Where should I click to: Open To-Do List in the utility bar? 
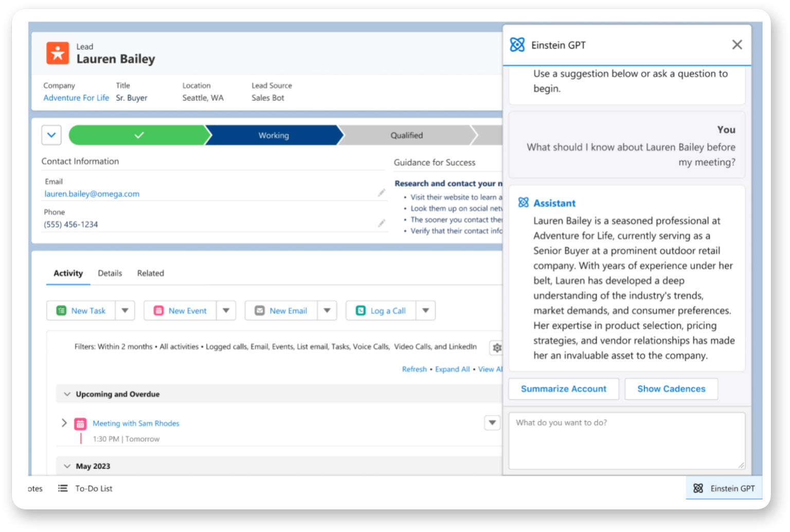85,488
